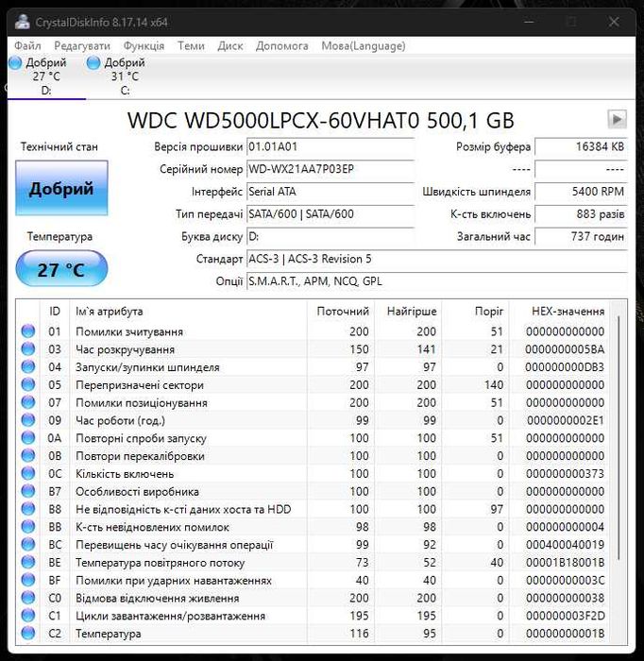Click the buffer size value 16384 KB
Screen dimensions: 644x661
click(x=581, y=146)
